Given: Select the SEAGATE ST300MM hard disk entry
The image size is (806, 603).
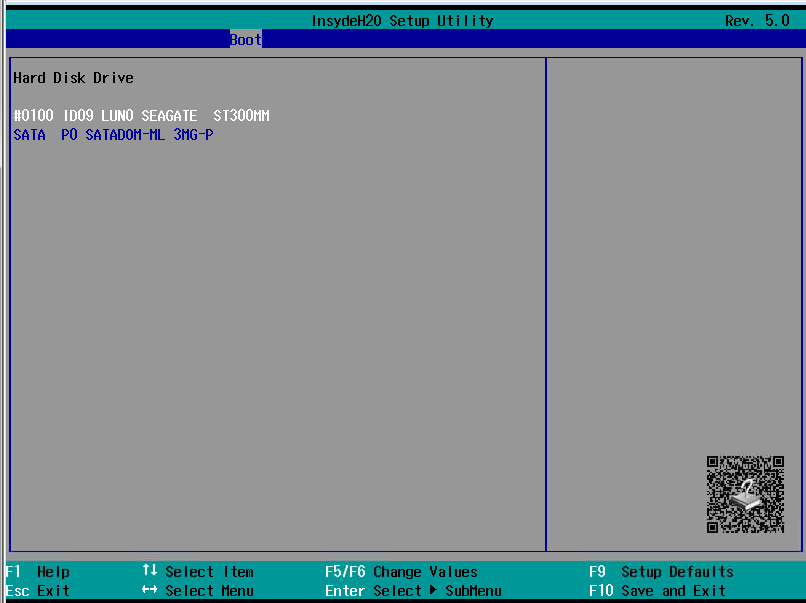Looking at the screenshot, I should [141, 116].
